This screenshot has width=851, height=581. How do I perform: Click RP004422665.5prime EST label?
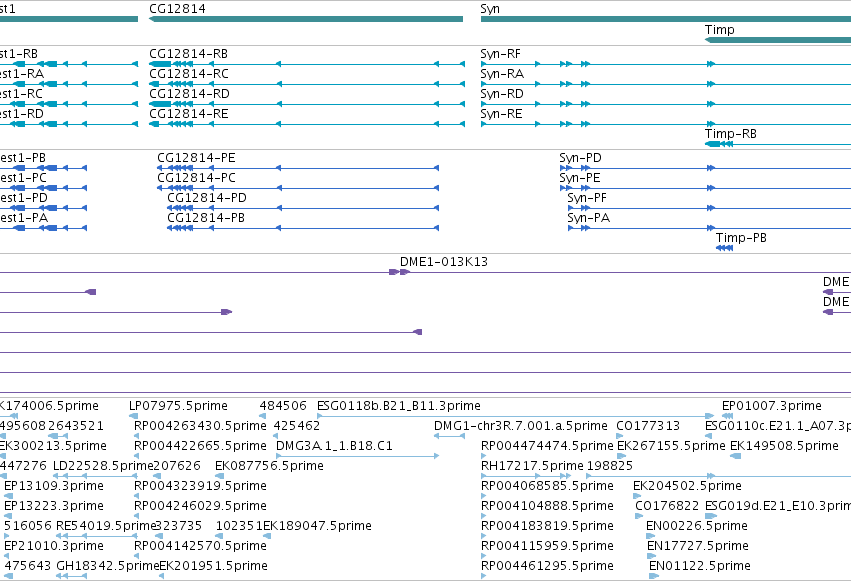(200, 446)
